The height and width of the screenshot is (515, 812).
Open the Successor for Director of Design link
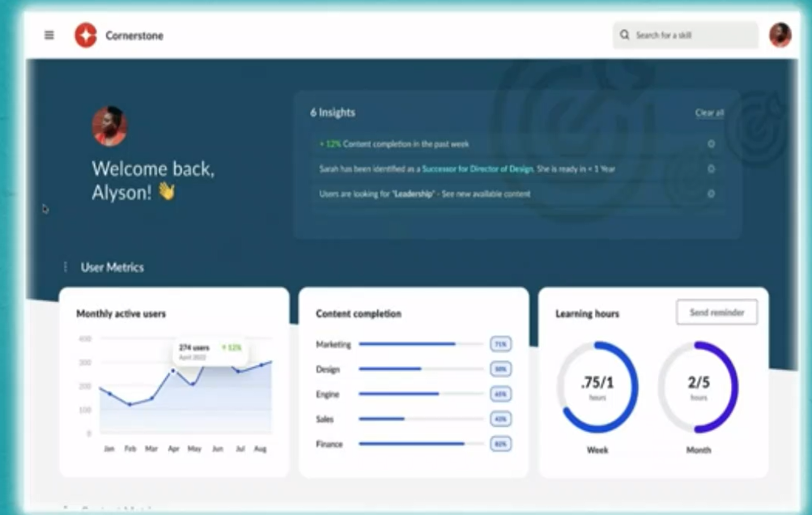[x=477, y=169]
